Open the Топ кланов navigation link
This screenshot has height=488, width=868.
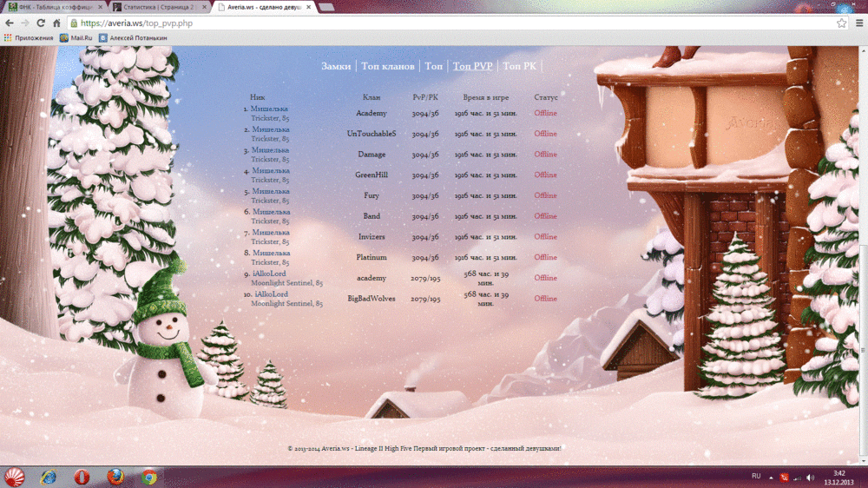tap(388, 66)
